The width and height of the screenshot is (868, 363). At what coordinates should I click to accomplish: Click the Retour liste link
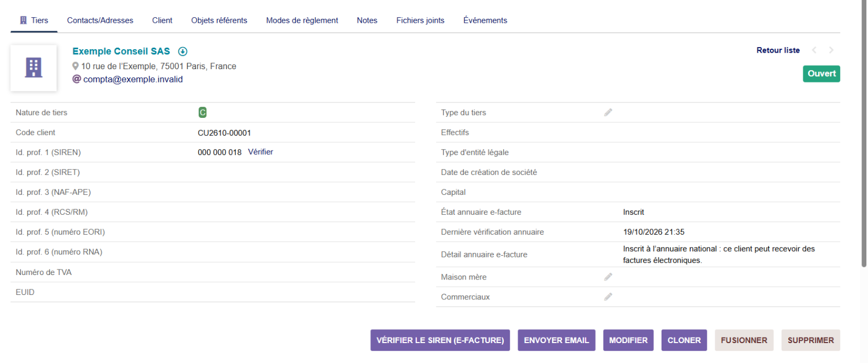pos(778,50)
